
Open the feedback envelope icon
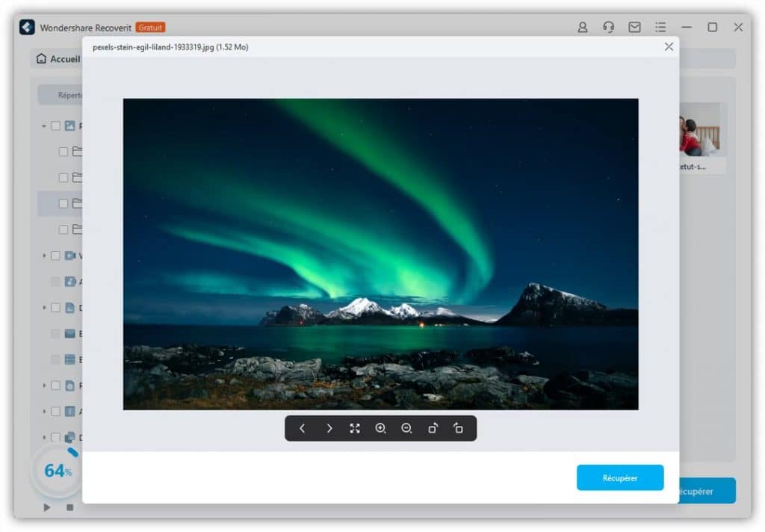click(634, 26)
